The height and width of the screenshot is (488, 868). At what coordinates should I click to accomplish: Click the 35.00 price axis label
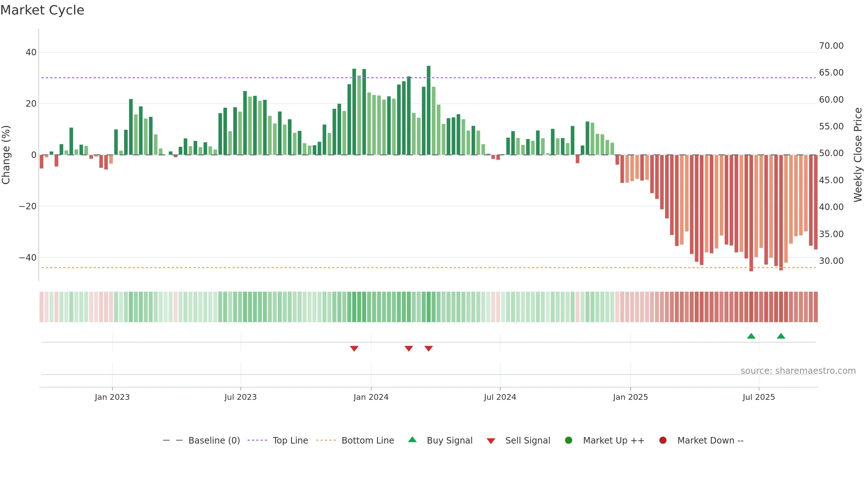point(831,234)
